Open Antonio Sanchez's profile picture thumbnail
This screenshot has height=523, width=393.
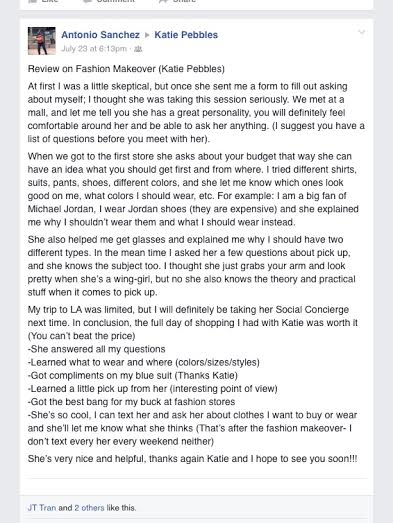pos(42,41)
